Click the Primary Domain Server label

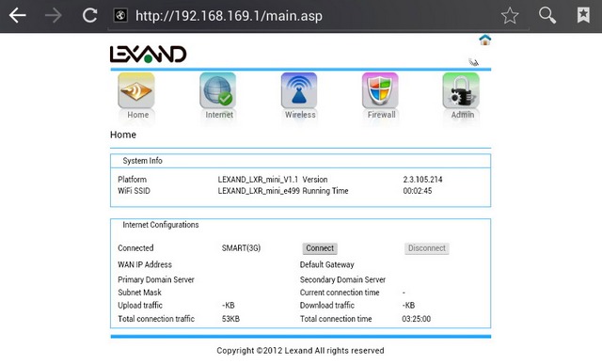point(156,279)
